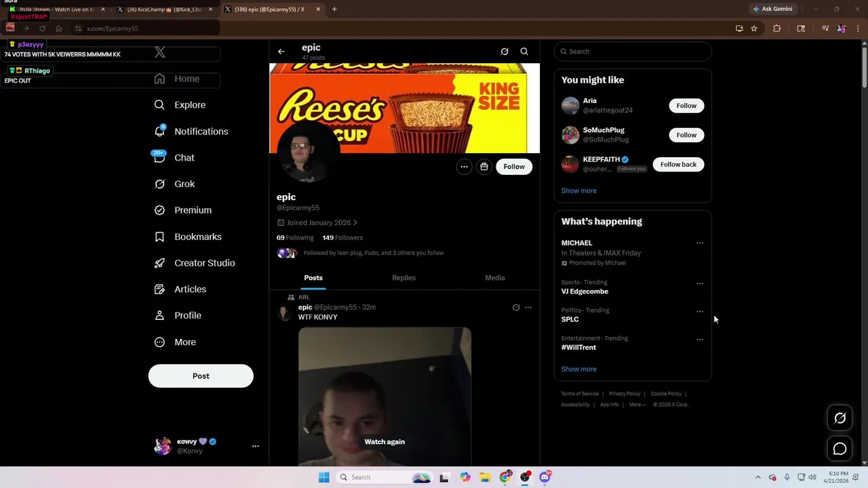Open Home from the sidebar
The image size is (868, 488).
coord(177,79)
